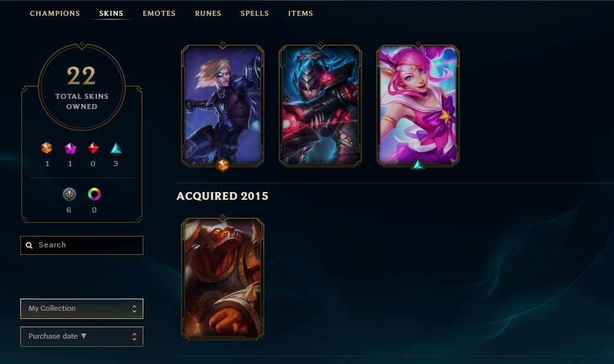The image size is (614, 364).
Task: Open the Items tab
Action: point(301,13)
